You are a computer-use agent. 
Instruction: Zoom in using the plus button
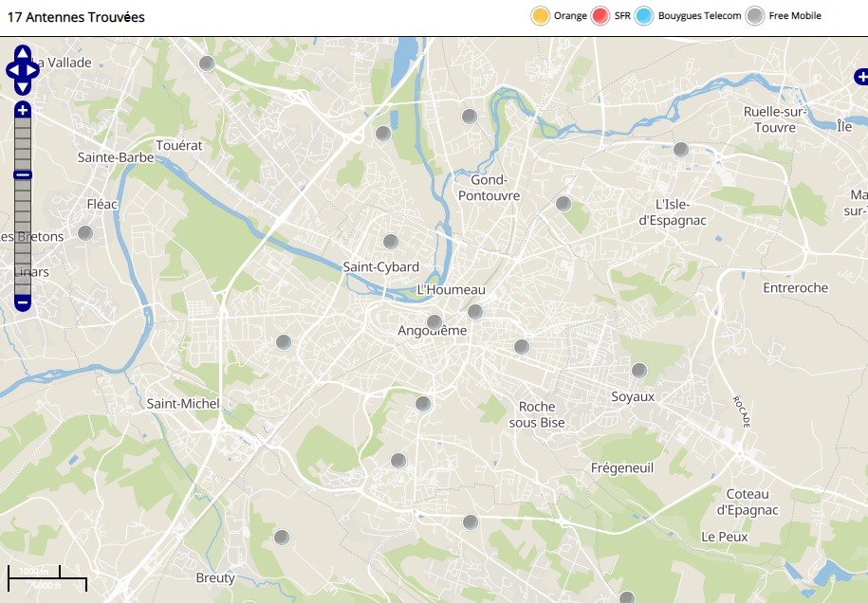click(23, 110)
